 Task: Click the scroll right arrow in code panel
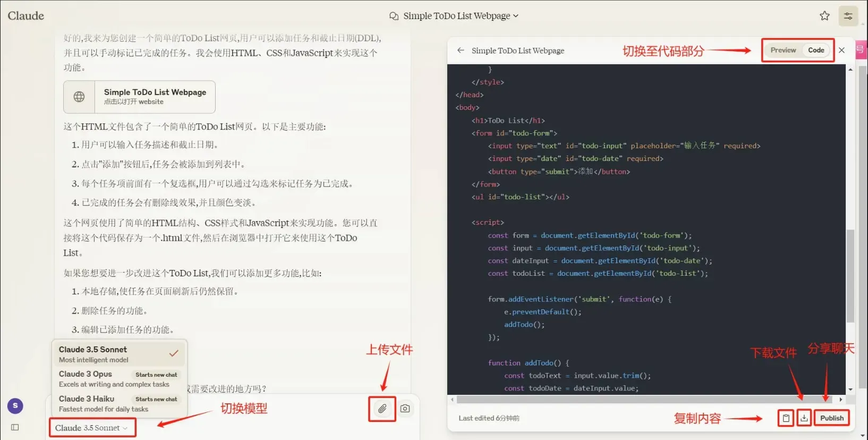pyautogui.click(x=840, y=400)
